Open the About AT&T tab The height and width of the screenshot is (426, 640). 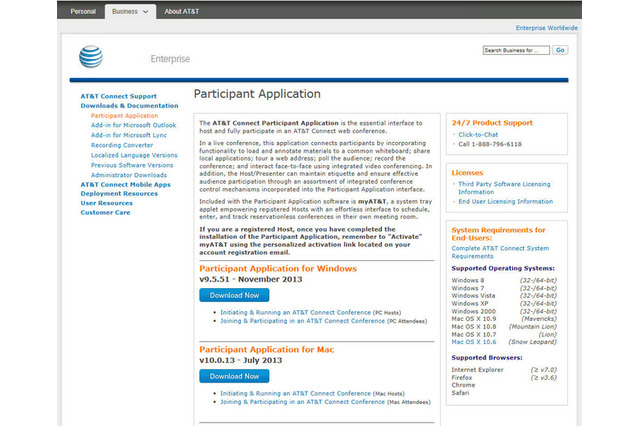pos(182,11)
